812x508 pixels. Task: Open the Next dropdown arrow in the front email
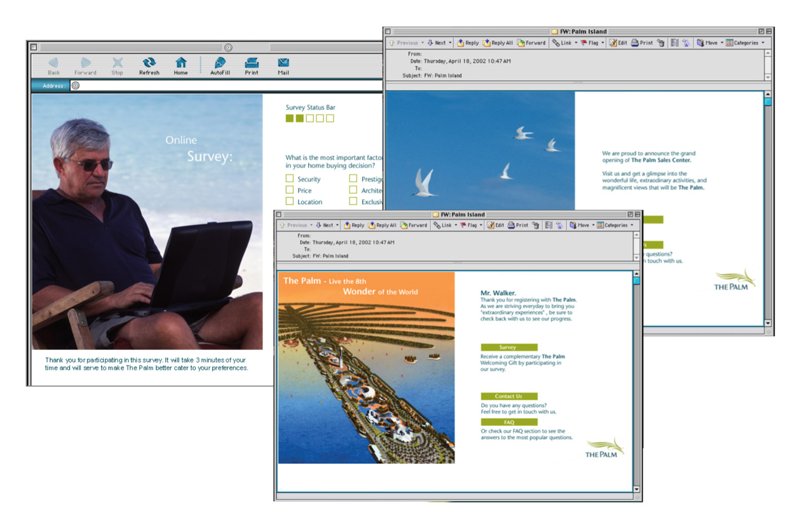(337, 225)
